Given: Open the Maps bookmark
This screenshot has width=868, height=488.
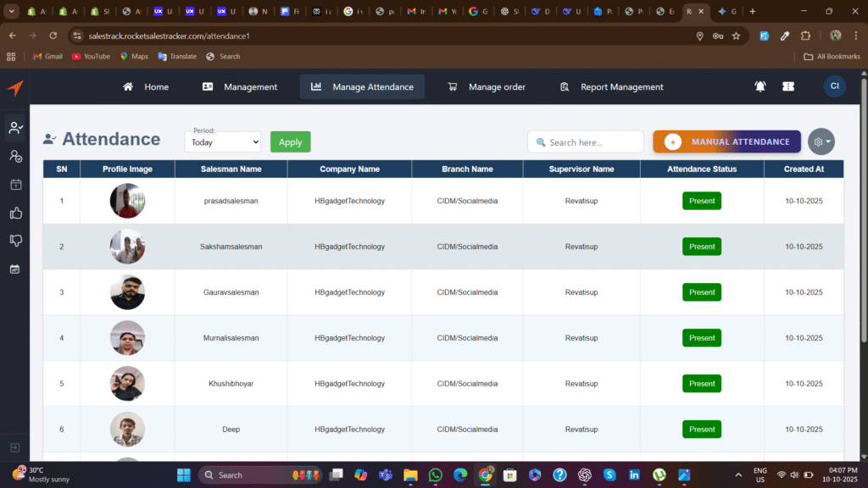Looking at the screenshot, I should (134, 57).
